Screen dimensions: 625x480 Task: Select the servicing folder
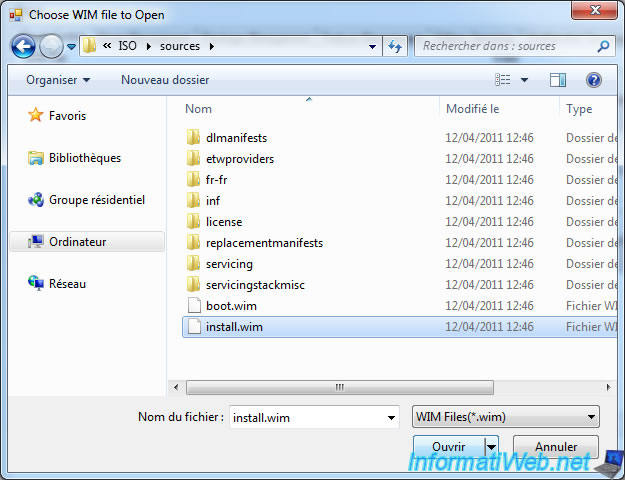pyautogui.click(x=229, y=264)
